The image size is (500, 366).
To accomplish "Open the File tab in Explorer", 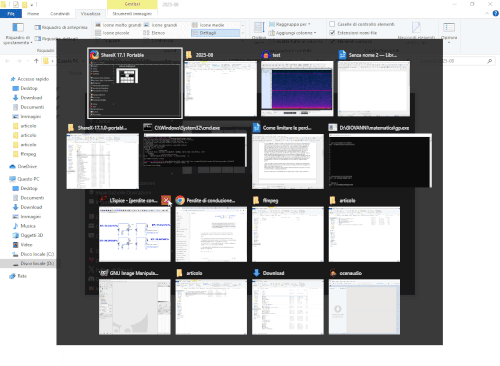I will click(11, 14).
